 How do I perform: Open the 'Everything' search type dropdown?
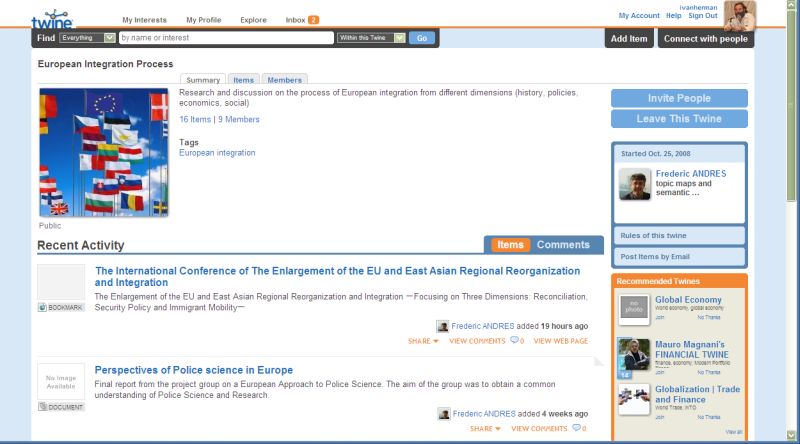pos(88,38)
